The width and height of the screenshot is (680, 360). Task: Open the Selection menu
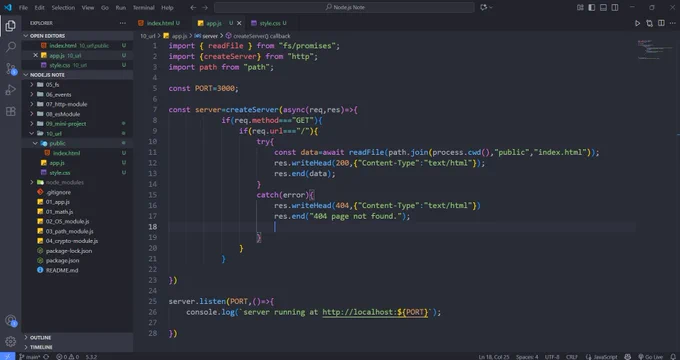pos(63,7)
